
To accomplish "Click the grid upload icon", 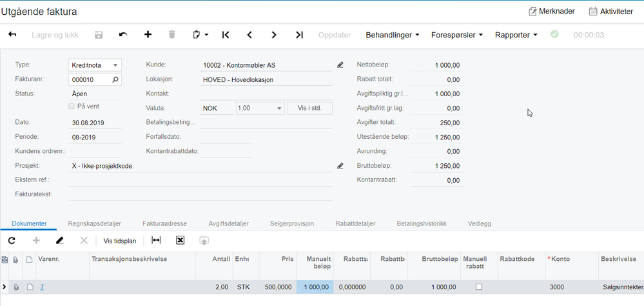I will 204,241.
